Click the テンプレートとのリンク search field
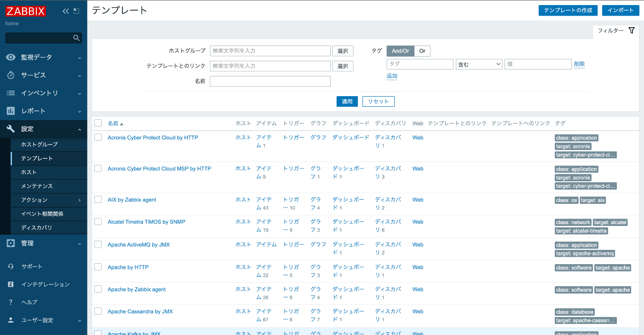Viewport: 644px width, 335px height. pos(270,66)
